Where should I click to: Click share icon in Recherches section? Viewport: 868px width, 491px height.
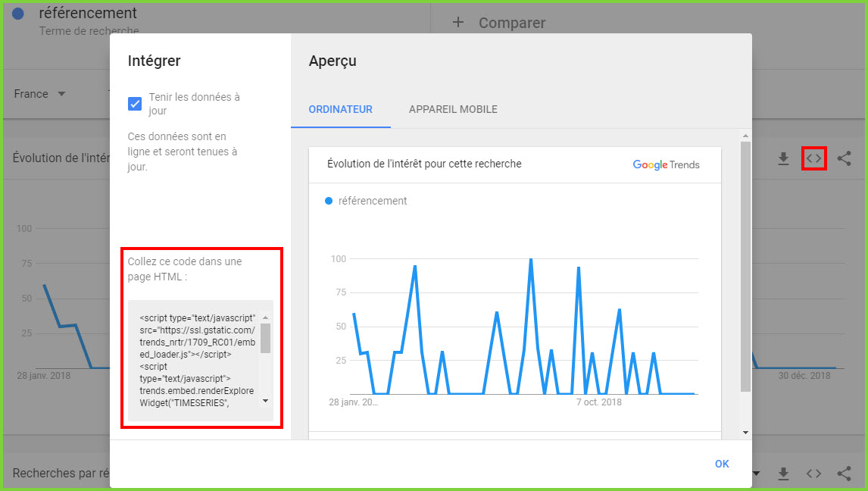pos(845,474)
